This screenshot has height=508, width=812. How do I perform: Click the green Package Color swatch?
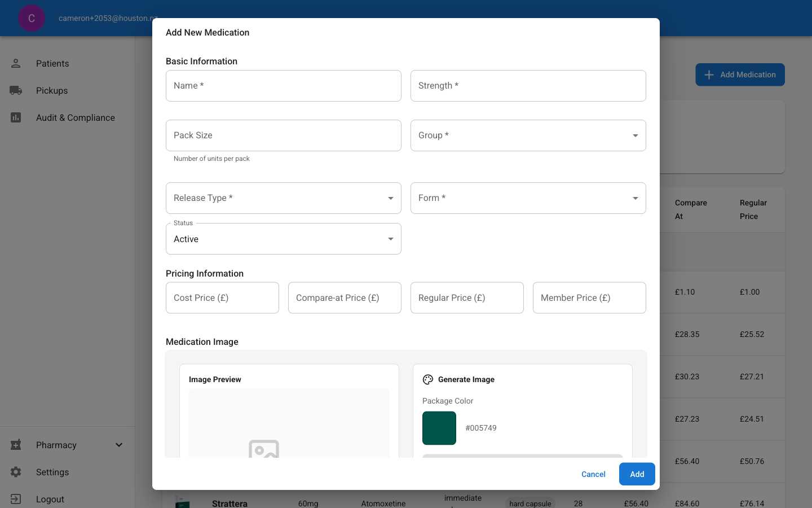point(439,428)
